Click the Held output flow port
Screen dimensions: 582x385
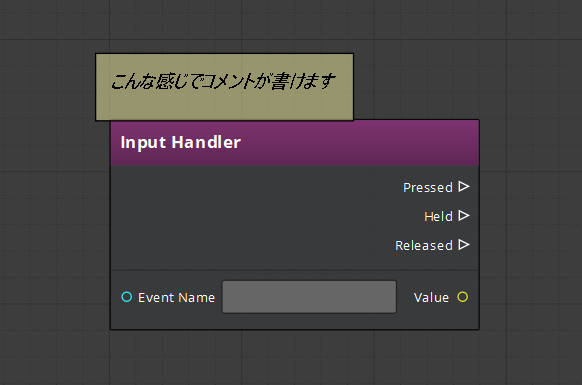[x=464, y=215]
